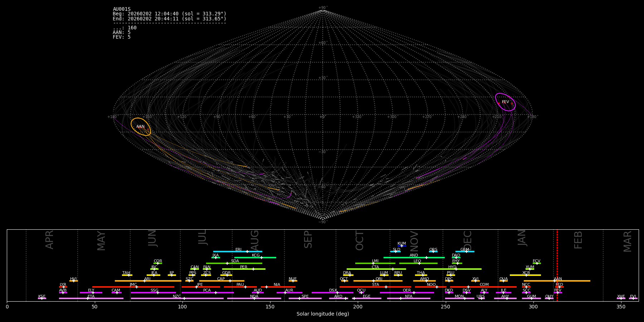The height and width of the screenshot is (322, 644).
Task: Click the AND shower label
Action: [414, 255]
